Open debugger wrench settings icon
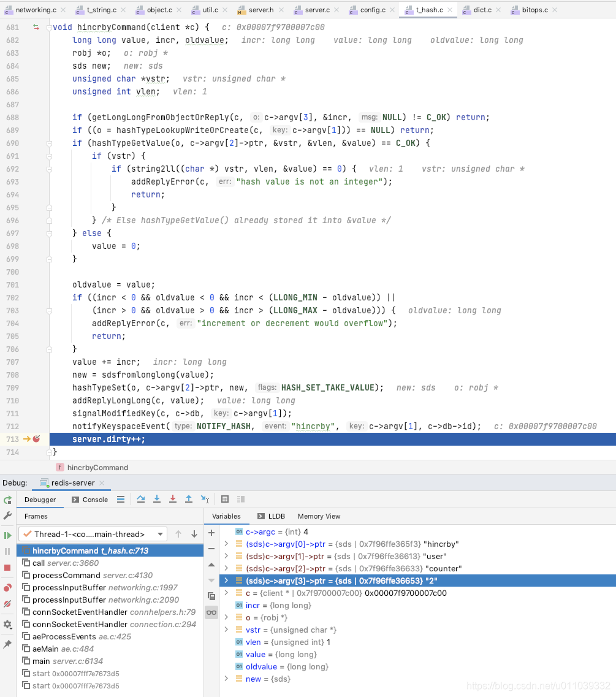 click(x=7, y=516)
